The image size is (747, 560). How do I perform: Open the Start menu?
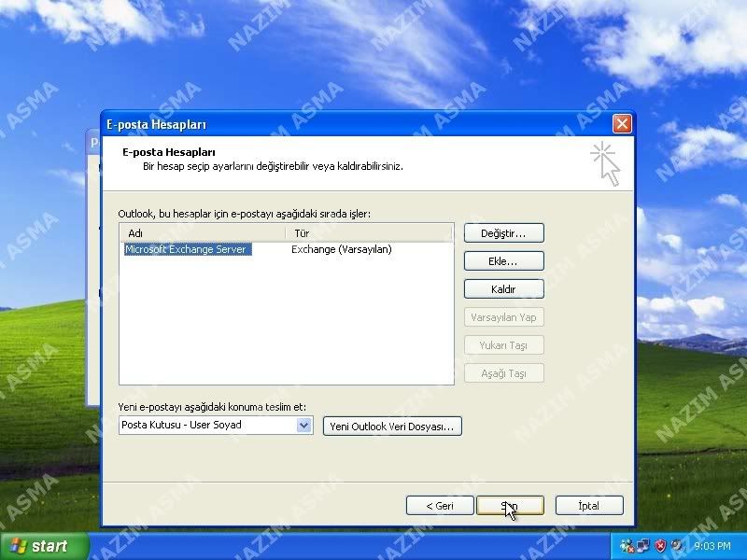[44, 546]
